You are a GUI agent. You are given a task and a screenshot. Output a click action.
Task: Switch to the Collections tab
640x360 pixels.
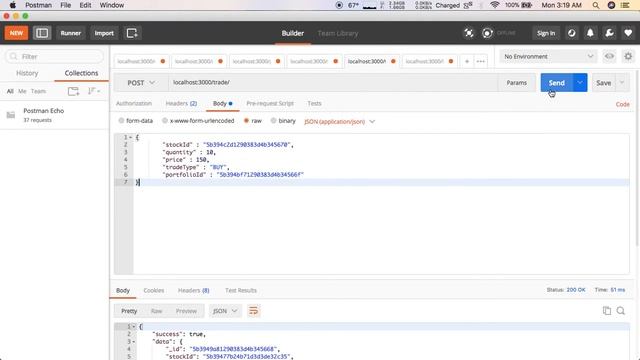pyautogui.click(x=81, y=73)
